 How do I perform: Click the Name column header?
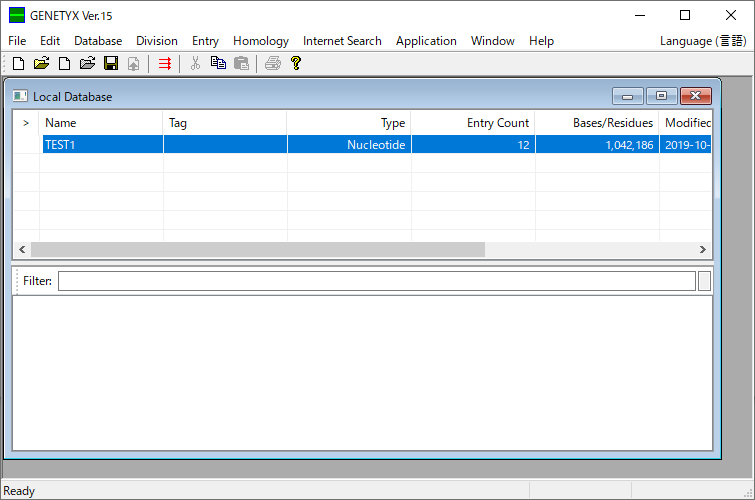click(101, 123)
